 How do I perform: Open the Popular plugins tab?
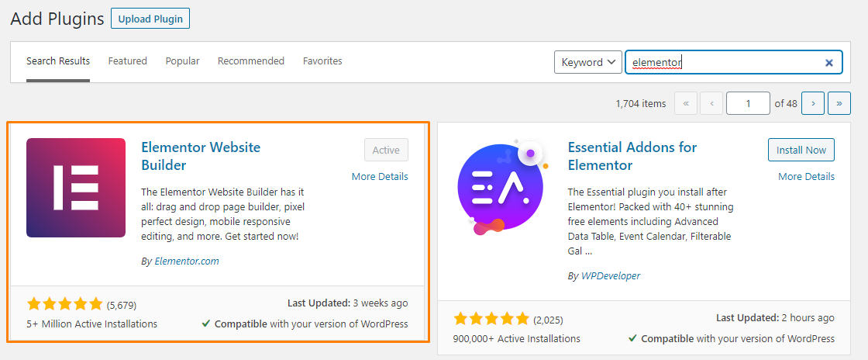click(x=182, y=61)
